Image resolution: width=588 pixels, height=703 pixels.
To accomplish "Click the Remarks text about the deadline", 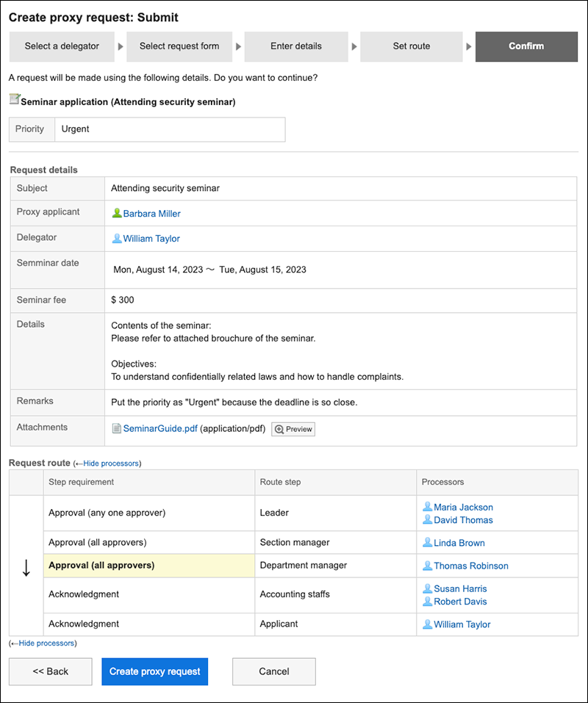I will click(x=234, y=403).
